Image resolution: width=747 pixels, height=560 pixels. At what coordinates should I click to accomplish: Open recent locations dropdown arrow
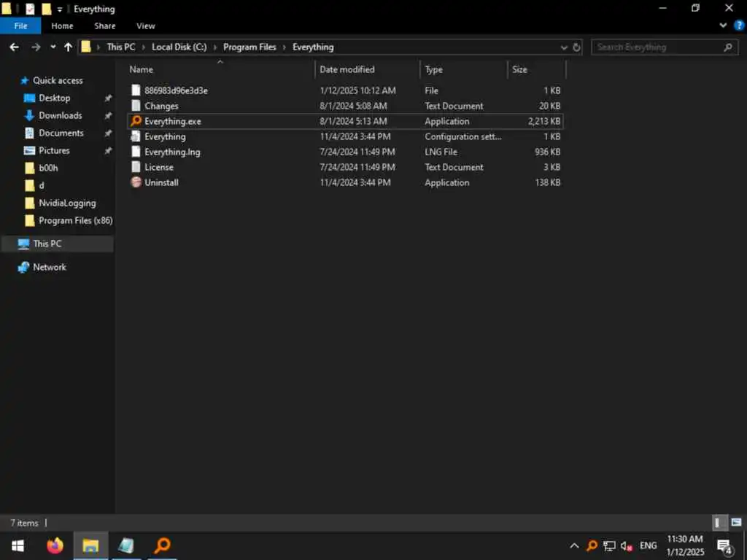53,47
